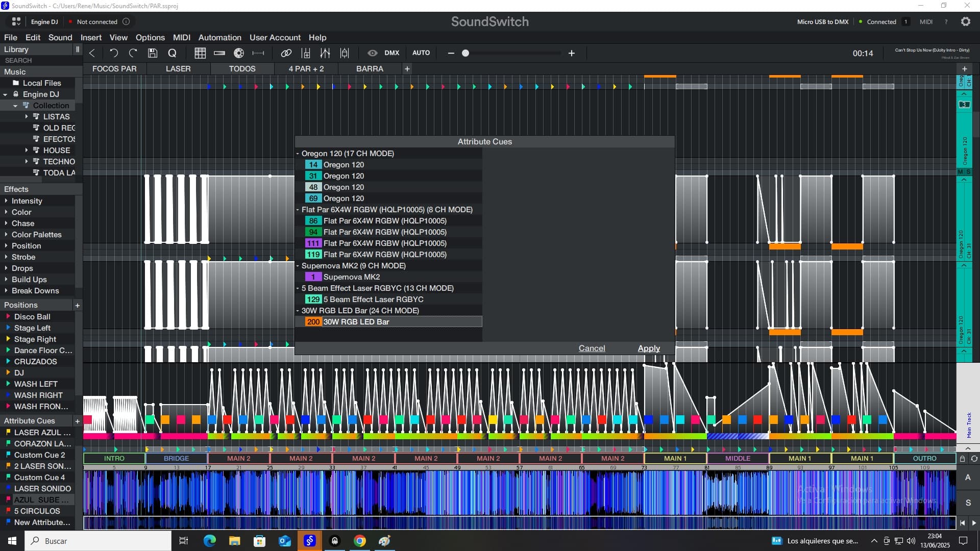Collapse the Supernova MK2 (9 CH MODE) group
The image size is (980, 551).
(298, 266)
